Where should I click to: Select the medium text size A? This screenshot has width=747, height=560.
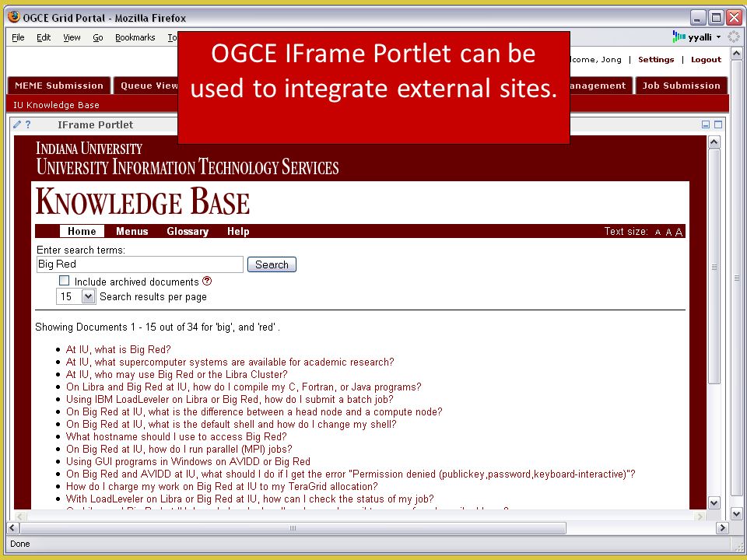click(x=668, y=232)
